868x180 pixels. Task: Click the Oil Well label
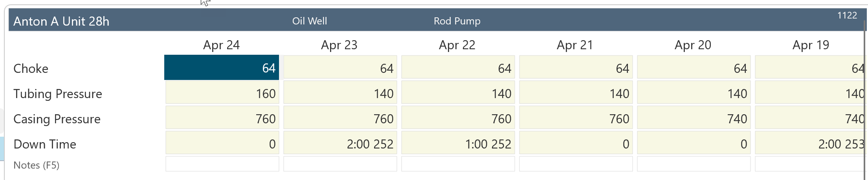click(x=309, y=21)
